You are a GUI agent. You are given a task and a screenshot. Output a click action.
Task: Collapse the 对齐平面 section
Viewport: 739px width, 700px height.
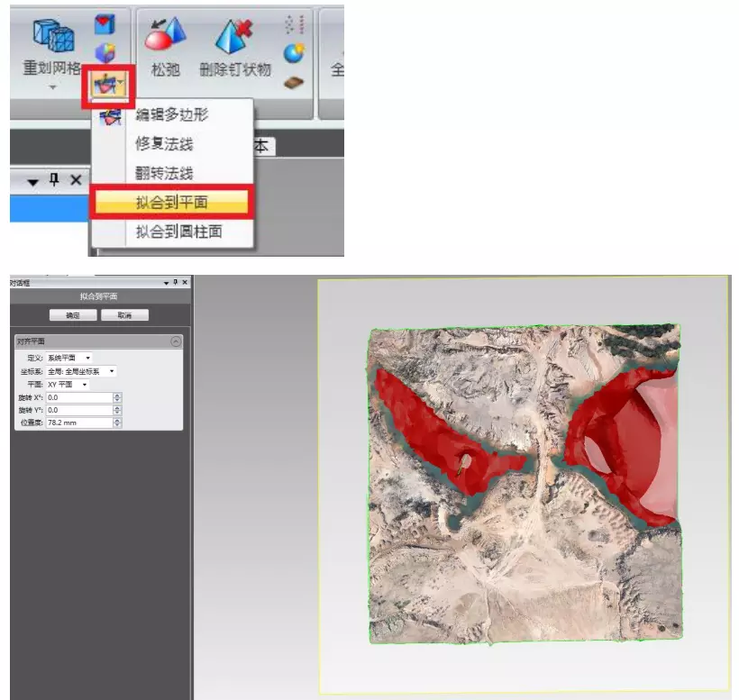[x=176, y=341]
